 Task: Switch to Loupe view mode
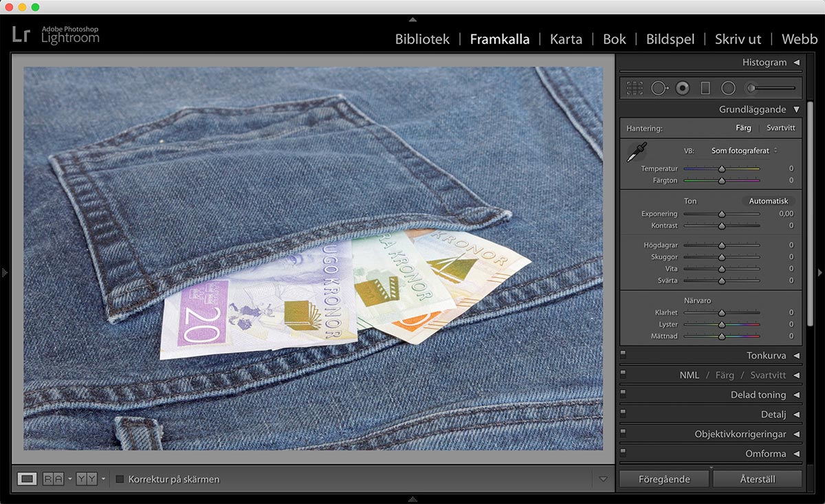(x=27, y=479)
